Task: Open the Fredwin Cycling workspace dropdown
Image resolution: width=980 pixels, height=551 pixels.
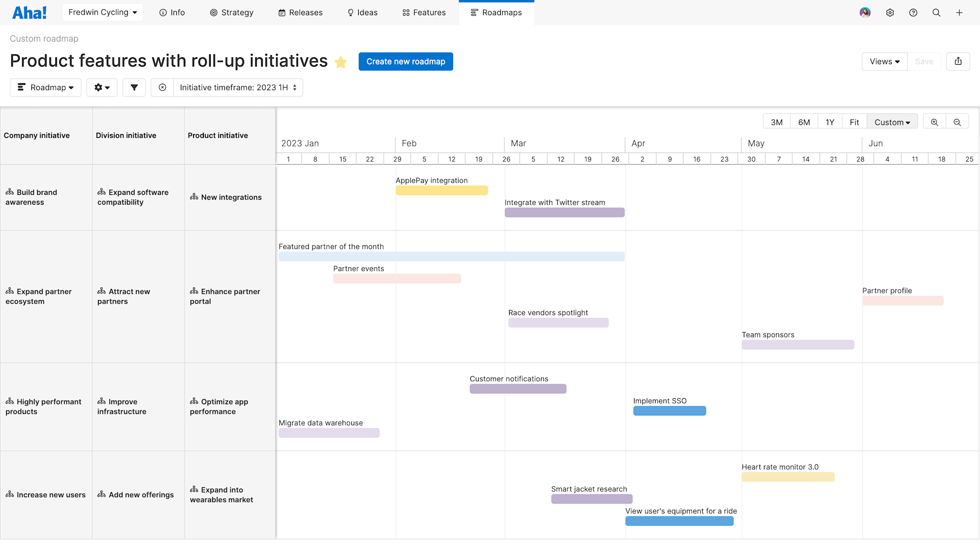Action: coord(102,12)
